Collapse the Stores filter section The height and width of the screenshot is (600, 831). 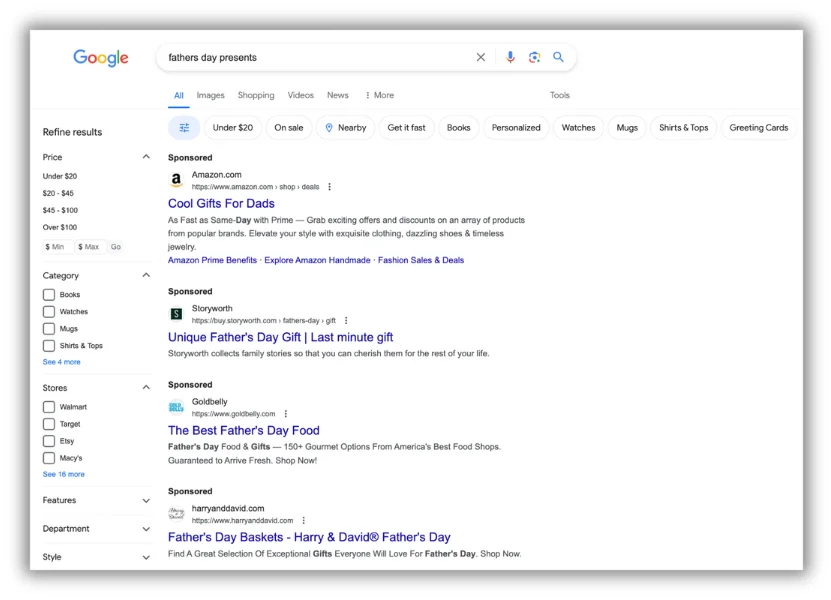click(146, 387)
